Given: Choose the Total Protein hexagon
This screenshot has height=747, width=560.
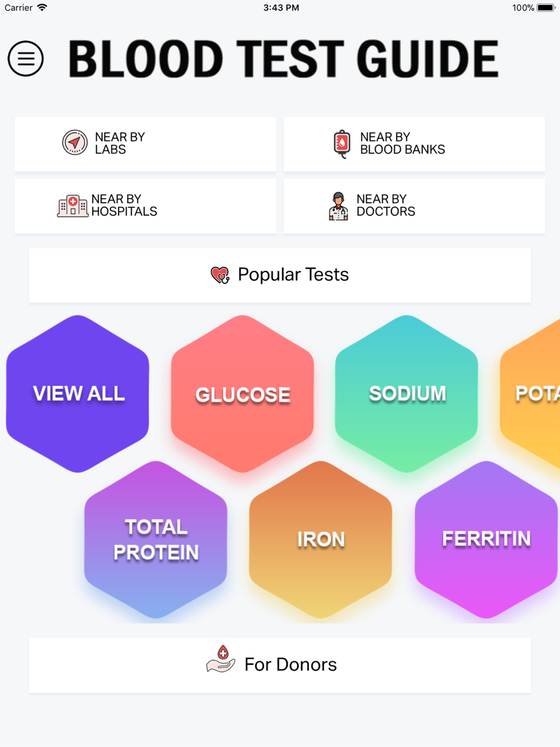Looking at the screenshot, I should pyautogui.click(x=156, y=540).
